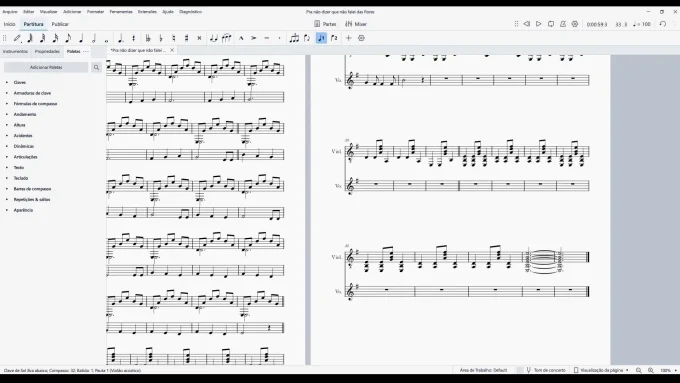Undo the last action

click(x=663, y=24)
